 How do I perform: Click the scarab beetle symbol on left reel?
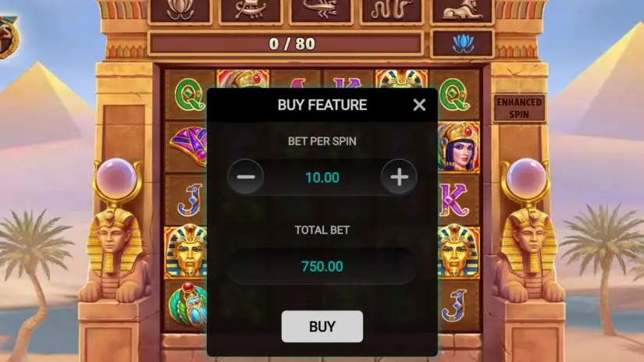[x=187, y=305]
